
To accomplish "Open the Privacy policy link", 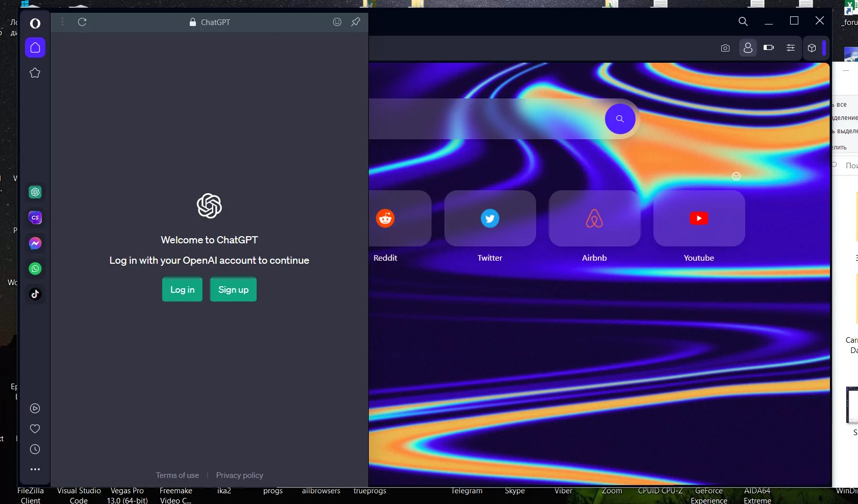I will tap(240, 475).
